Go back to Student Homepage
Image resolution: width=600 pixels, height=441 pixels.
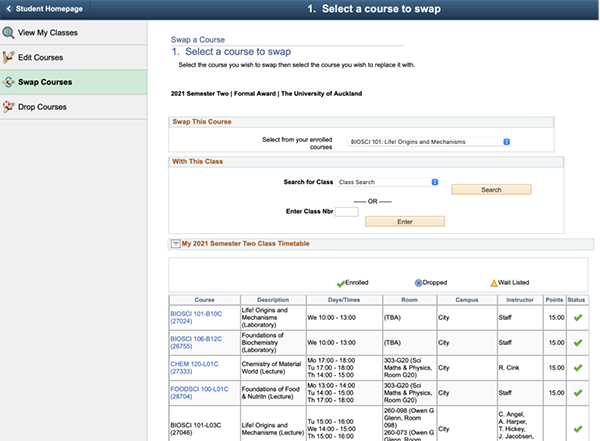coord(45,9)
